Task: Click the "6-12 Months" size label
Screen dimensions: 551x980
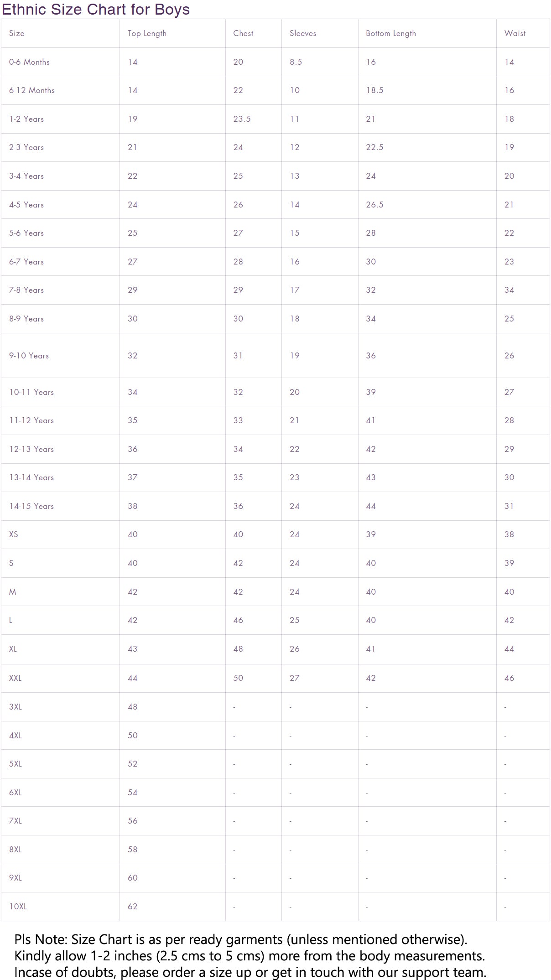Action: coord(32,90)
